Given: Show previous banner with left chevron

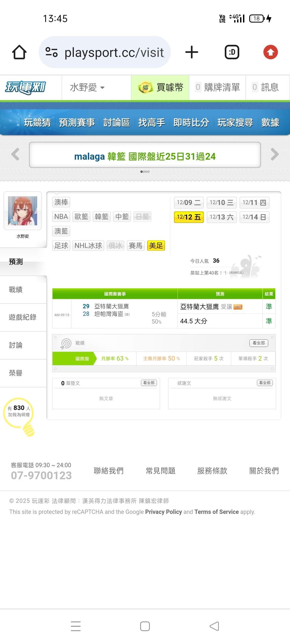Looking at the screenshot, I should 15,154.
